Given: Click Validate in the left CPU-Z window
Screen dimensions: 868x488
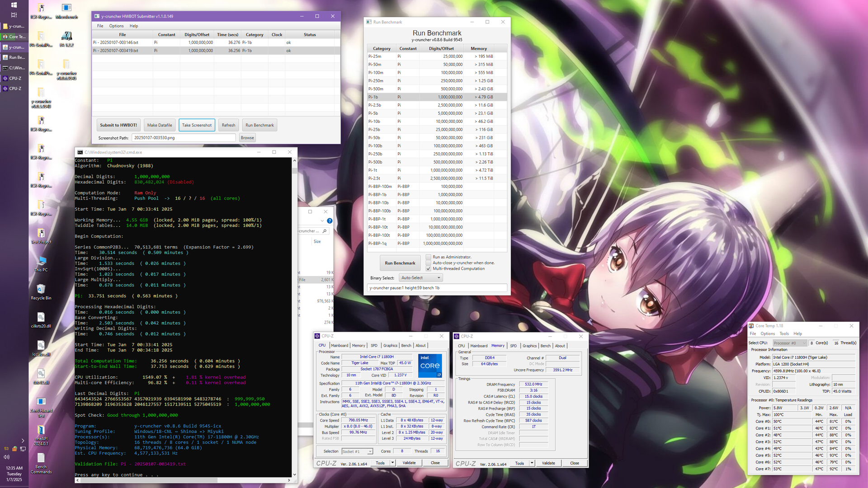Looking at the screenshot, I should click(409, 463).
